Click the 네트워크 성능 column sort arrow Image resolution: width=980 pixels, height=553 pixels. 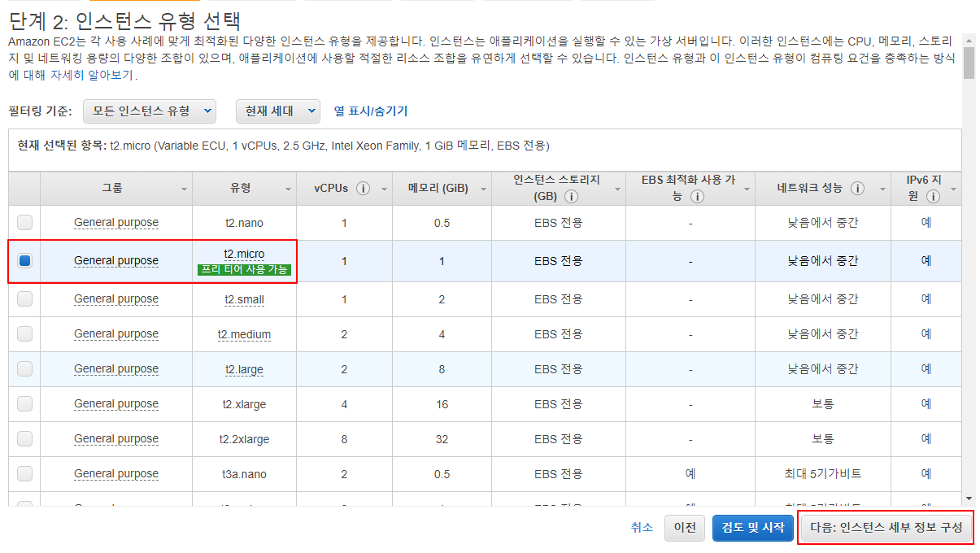(x=882, y=189)
